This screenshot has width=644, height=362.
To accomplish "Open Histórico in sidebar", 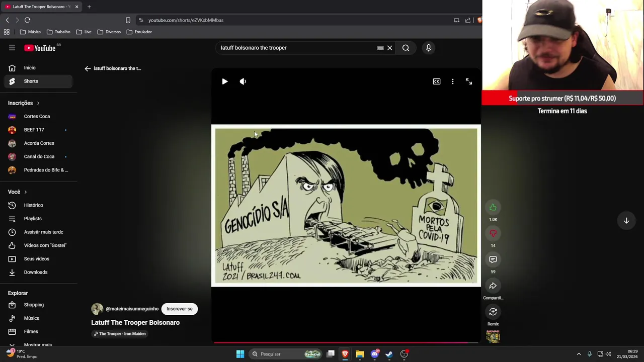I will (38, 205).
